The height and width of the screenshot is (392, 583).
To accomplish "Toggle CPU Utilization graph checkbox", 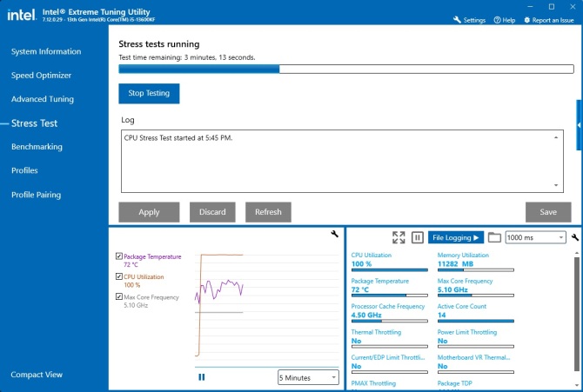I will pos(119,277).
